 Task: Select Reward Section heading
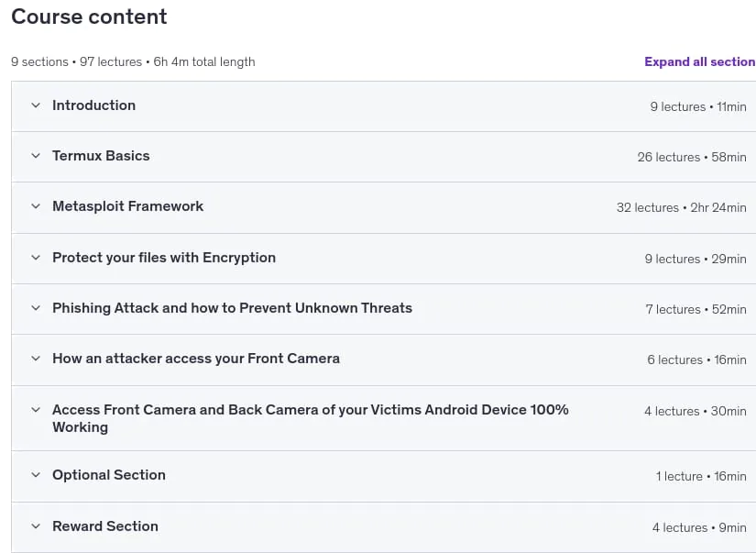click(x=105, y=526)
